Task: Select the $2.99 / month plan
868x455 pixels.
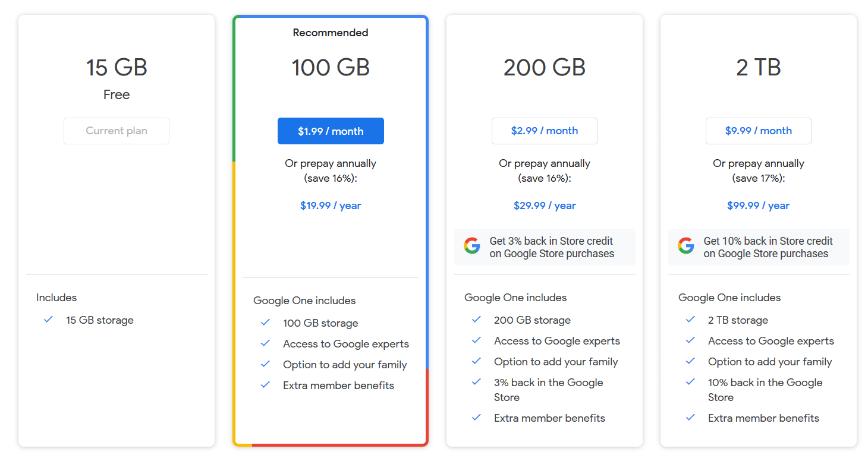Action: (544, 131)
